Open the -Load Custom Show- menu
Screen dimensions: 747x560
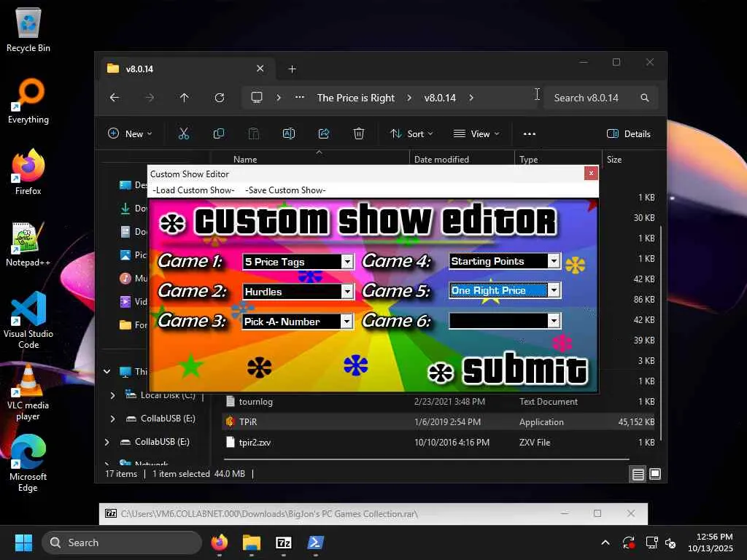click(193, 190)
